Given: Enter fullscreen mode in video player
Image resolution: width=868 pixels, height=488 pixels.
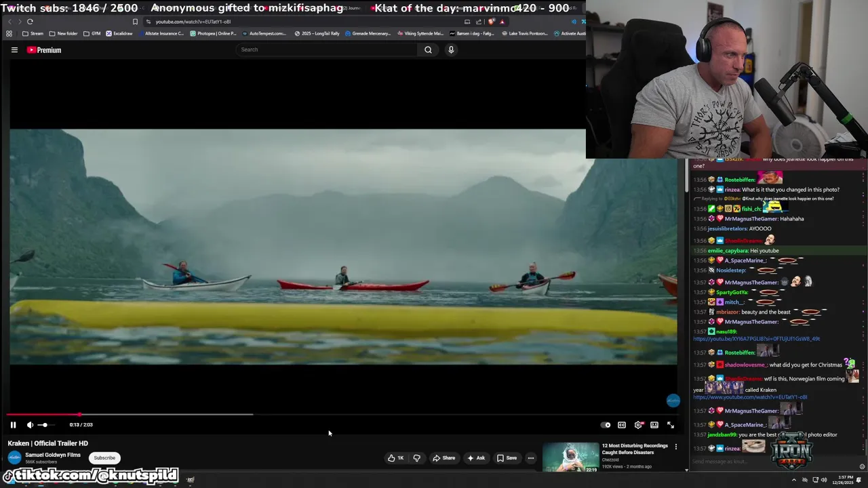Looking at the screenshot, I should point(671,425).
